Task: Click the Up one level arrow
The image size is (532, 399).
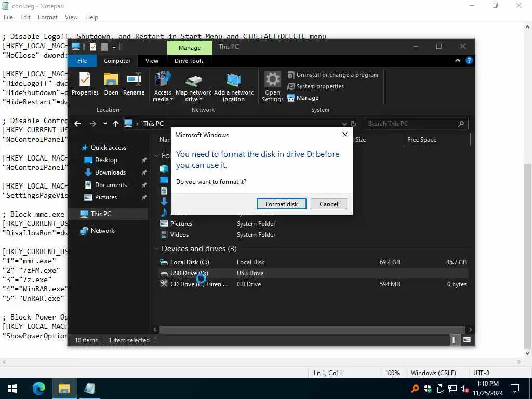Action: pos(116,124)
